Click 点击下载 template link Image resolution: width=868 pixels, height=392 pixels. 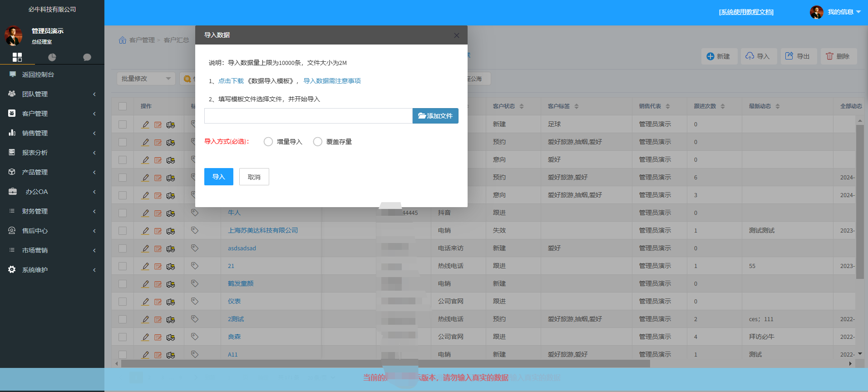click(x=231, y=81)
